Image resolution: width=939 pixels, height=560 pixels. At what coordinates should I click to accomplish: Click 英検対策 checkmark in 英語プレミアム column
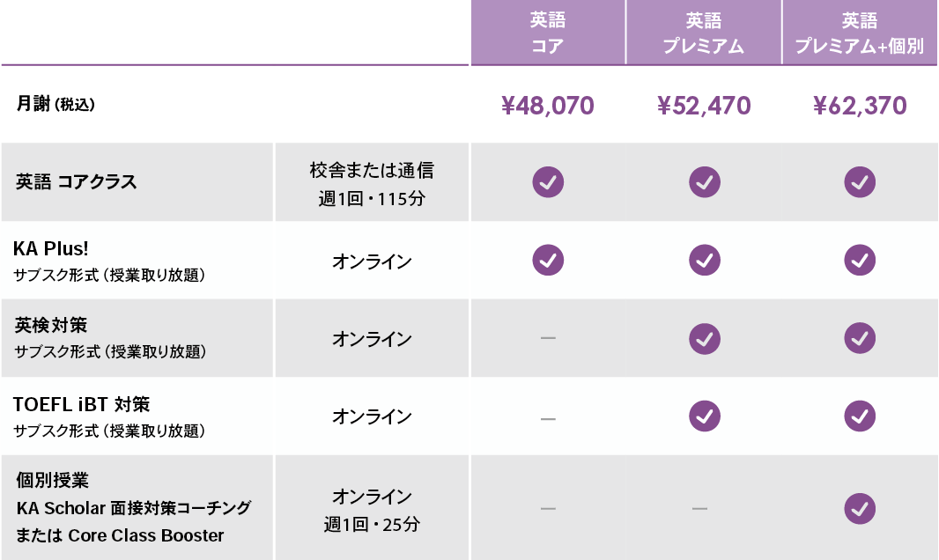(704, 338)
